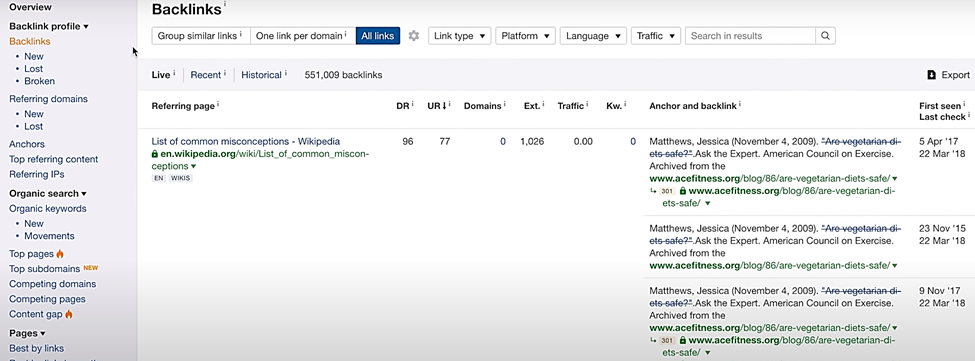
Task: Click the green lock icon before en.wikipedia.org
Action: click(x=155, y=153)
